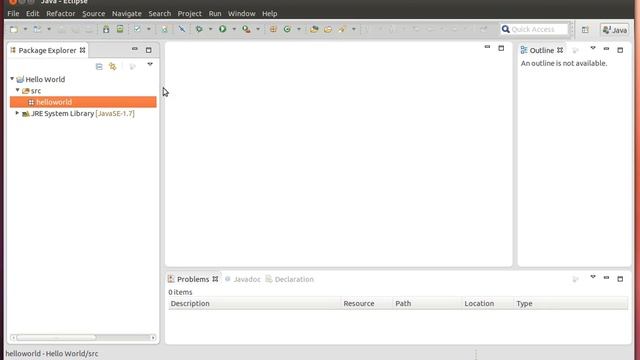Viewport: 640px width, 360px height.
Task: Open the Refactor menu
Action: 60,13
